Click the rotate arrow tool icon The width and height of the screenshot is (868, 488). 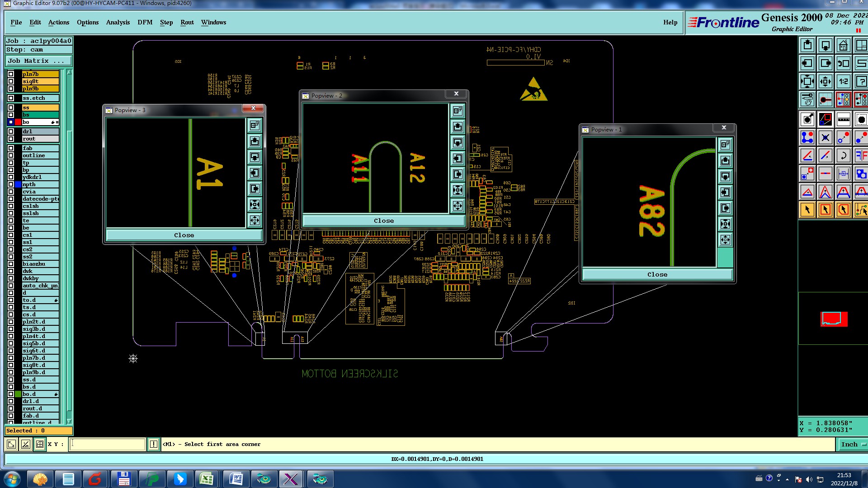[x=843, y=155]
